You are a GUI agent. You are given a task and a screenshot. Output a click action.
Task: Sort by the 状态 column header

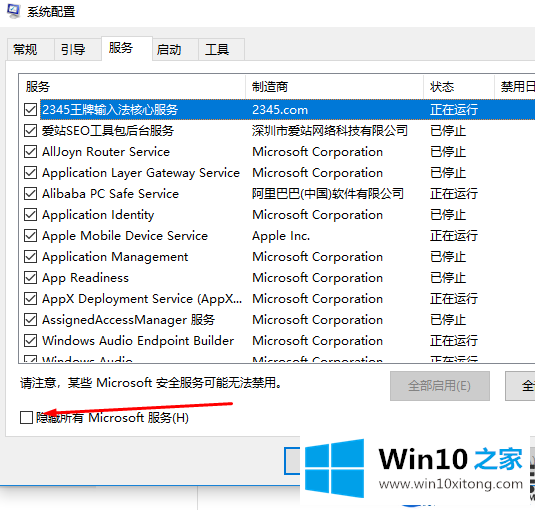[x=459, y=87]
